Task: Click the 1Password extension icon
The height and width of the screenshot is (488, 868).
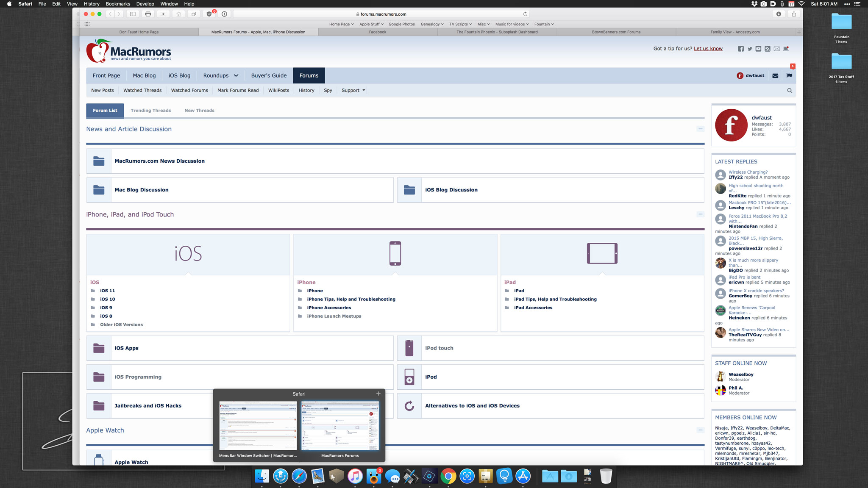Action: click(x=224, y=14)
